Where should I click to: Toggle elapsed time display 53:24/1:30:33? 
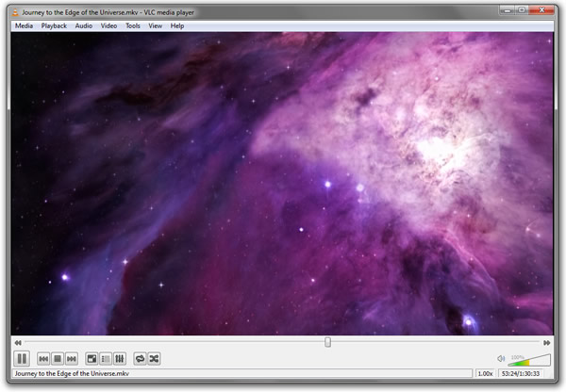tap(521, 373)
